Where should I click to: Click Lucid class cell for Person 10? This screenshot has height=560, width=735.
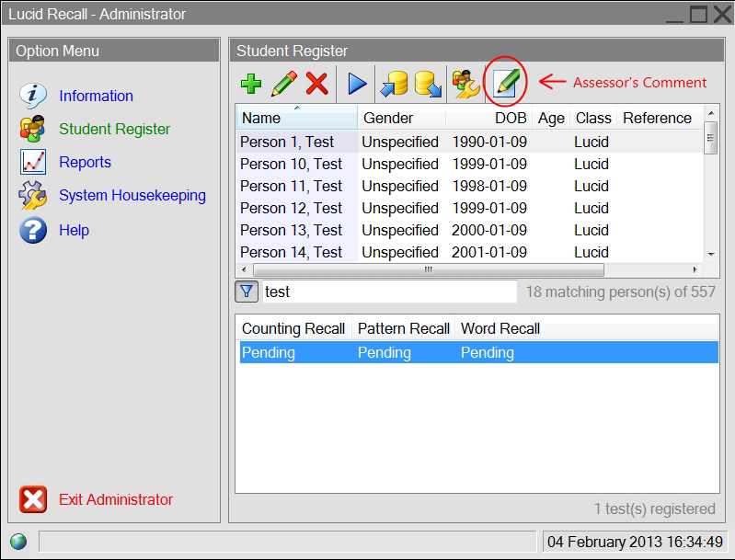coord(591,164)
